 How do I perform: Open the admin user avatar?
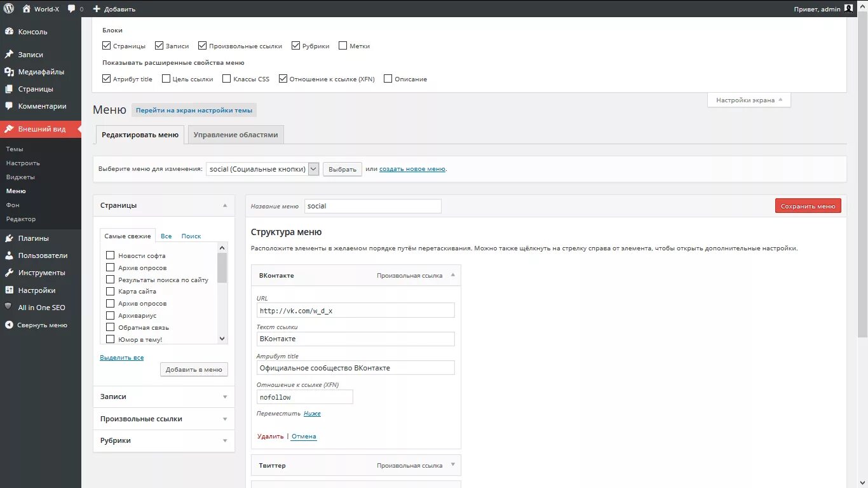[x=849, y=9]
